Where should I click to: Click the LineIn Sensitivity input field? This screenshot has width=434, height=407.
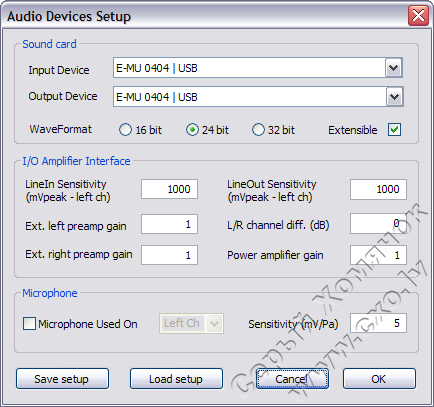pos(169,189)
